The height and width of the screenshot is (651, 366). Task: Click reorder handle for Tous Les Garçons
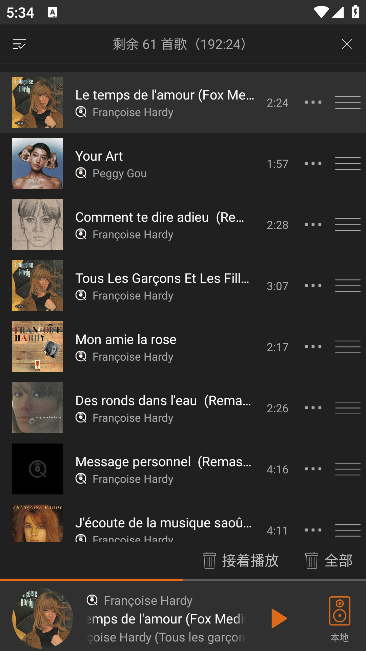pyautogui.click(x=348, y=286)
